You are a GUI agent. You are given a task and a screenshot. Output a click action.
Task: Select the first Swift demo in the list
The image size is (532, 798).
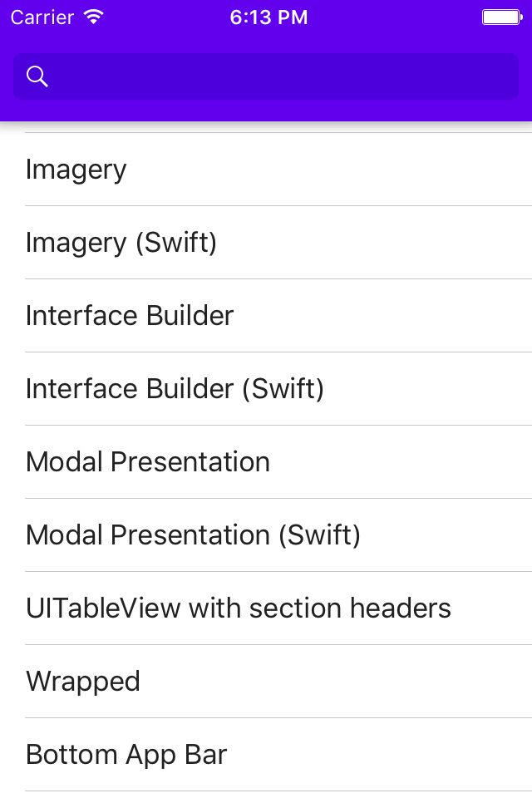pos(121,242)
